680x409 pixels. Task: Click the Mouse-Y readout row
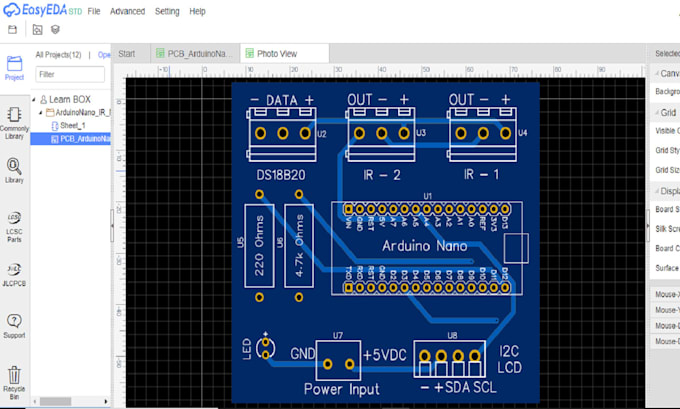(666, 310)
